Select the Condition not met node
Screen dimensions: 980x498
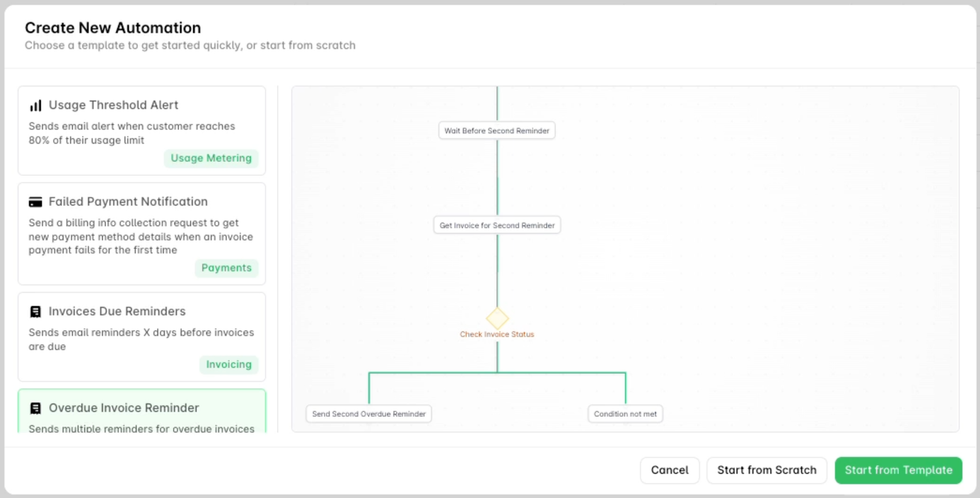[x=625, y=414]
